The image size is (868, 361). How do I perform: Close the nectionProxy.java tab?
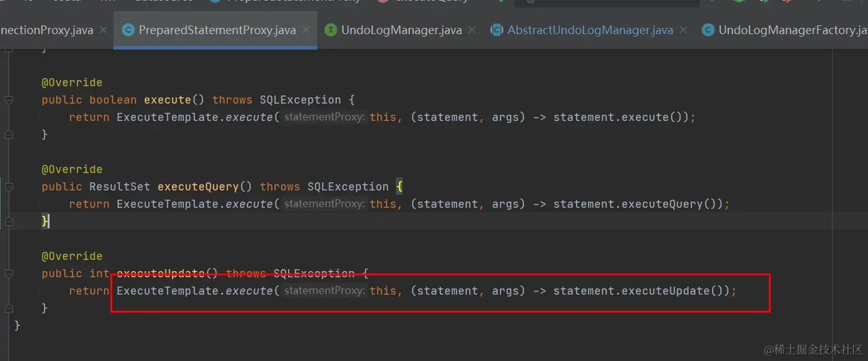(x=103, y=30)
